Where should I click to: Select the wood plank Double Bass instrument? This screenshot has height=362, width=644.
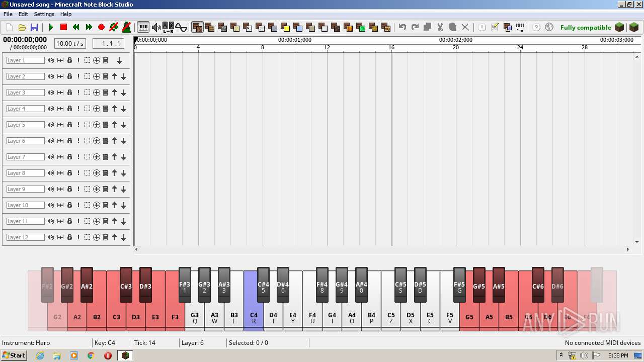click(210, 27)
